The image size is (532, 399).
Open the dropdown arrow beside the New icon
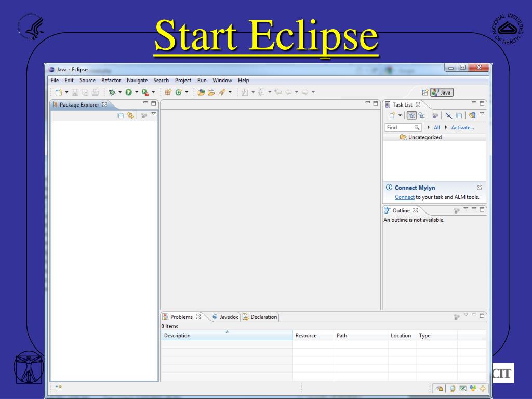pos(66,92)
